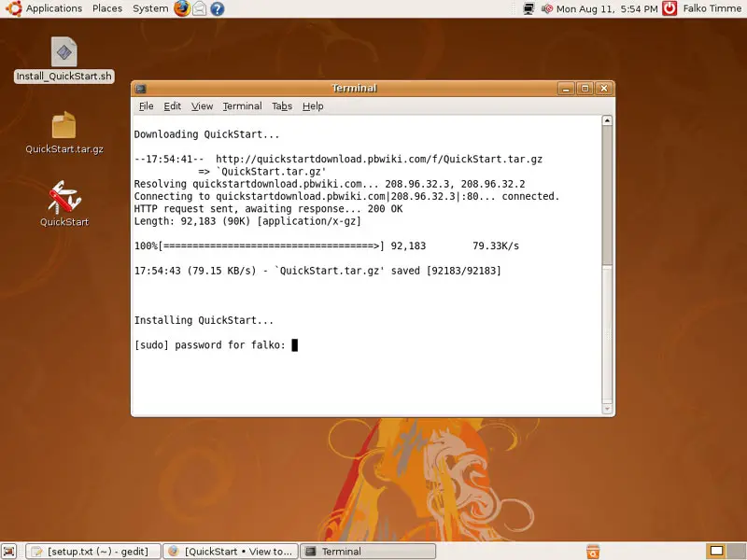The width and height of the screenshot is (747, 560).
Task: Switch to the first workspace in pager
Action: tap(716, 551)
